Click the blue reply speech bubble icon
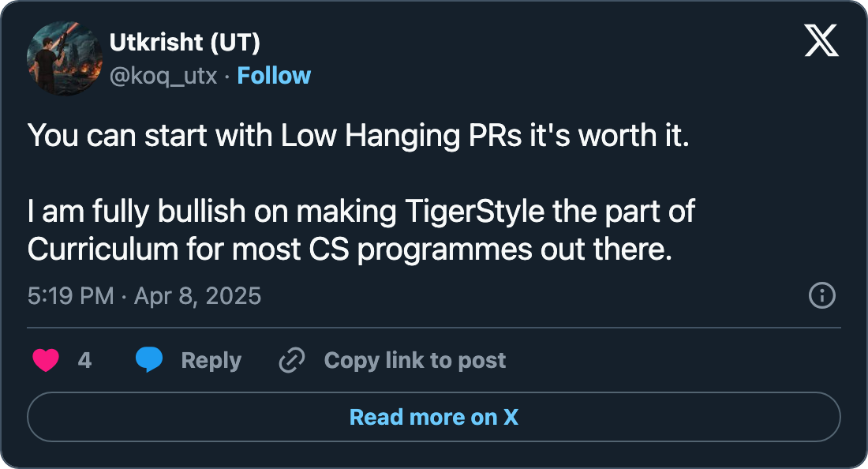This screenshot has width=868, height=469. pyautogui.click(x=149, y=360)
